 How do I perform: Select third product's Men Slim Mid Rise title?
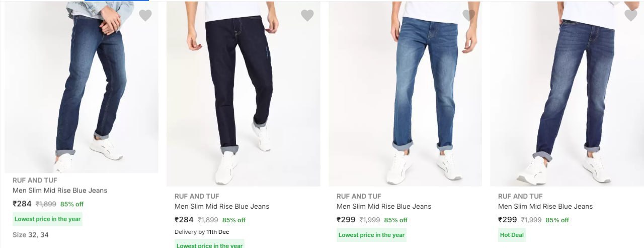[384, 206]
